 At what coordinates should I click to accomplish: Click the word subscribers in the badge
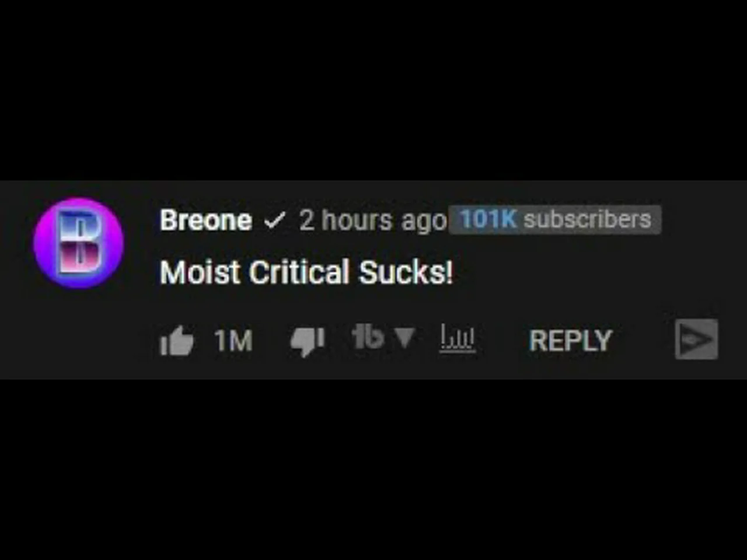[587, 219]
